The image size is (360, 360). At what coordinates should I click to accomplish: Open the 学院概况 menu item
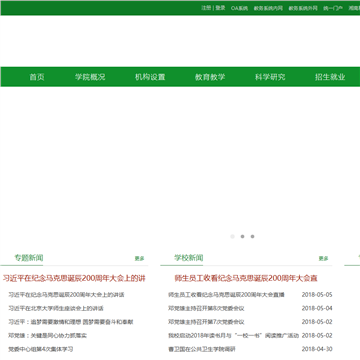point(90,77)
